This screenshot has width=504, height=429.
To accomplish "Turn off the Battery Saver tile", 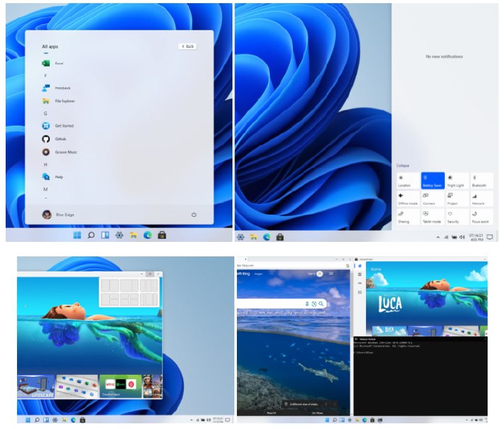I will point(433,181).
